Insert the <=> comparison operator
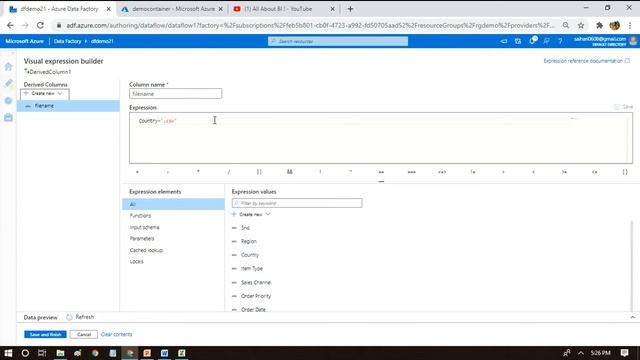 coord(442,172)
